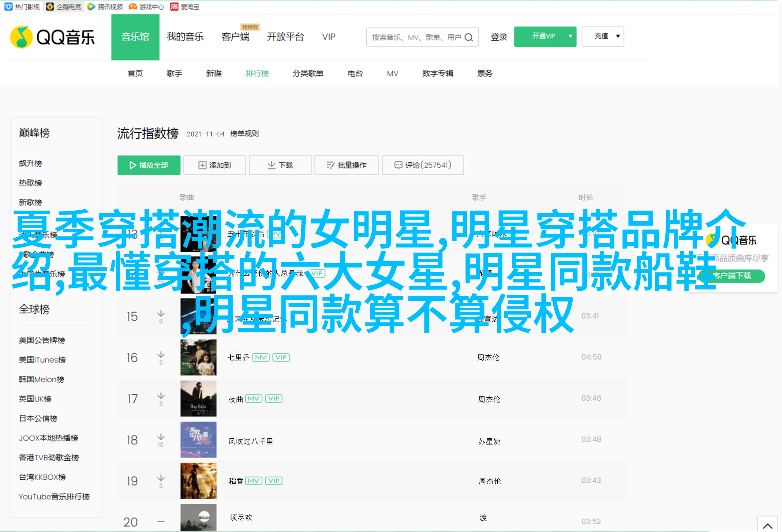Go to MV sub-navigation
The width and height of the screenshot is (782, 532).
pos(392,73)
